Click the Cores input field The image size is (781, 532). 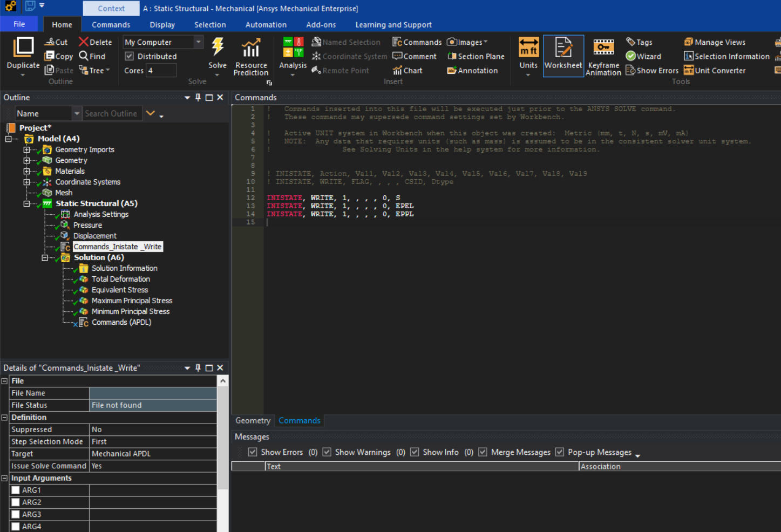161,70
